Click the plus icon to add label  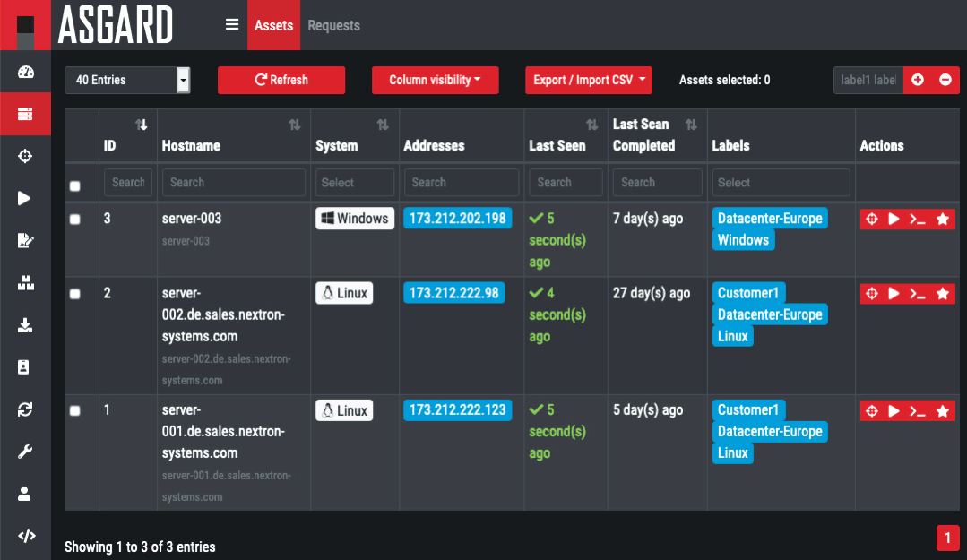point(917,80)
